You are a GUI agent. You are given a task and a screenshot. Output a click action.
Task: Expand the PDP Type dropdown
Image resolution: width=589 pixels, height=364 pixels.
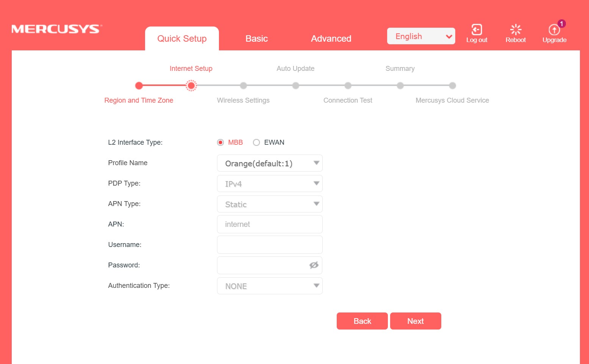pyautogui.click(x=270, y=184)
